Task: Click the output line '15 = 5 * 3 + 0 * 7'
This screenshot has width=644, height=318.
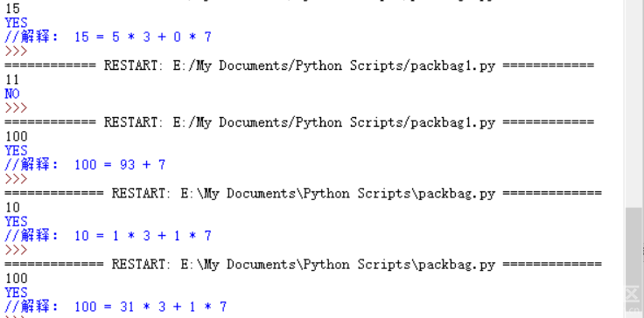Action: pyautogui.click(x=108, y=38)
